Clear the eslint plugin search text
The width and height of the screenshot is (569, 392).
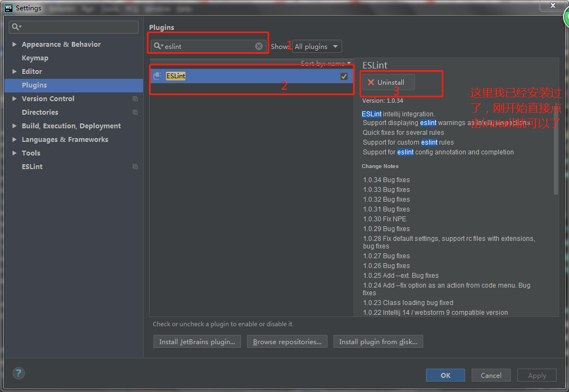(x=259, y=46)
